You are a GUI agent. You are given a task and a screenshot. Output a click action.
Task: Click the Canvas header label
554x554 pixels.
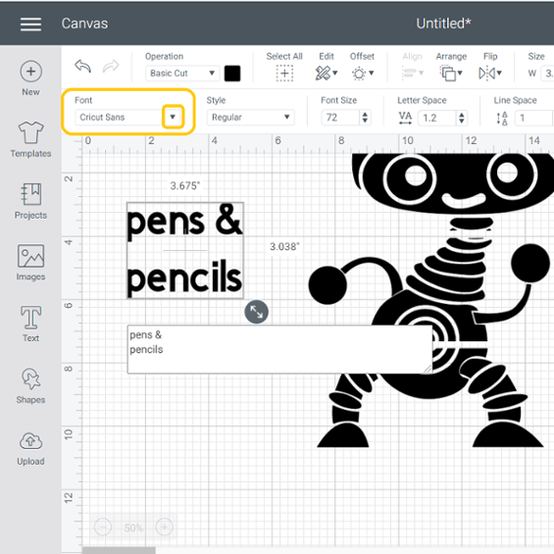[x=85, y=24]
